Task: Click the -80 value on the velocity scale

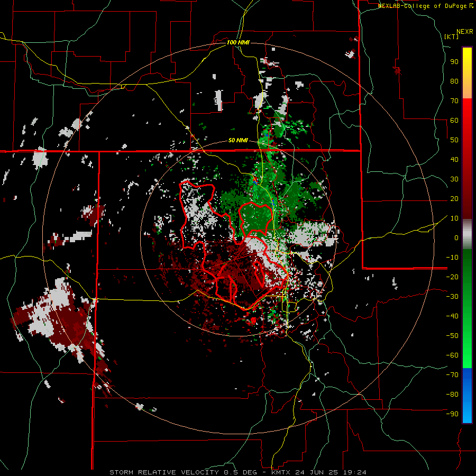Action: (x=452, y=395)
